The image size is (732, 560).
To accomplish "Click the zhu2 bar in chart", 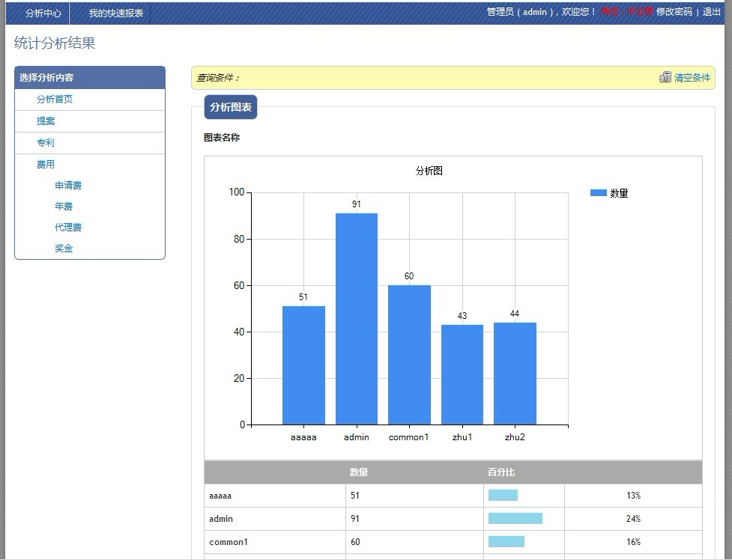I will click(515, 374).
